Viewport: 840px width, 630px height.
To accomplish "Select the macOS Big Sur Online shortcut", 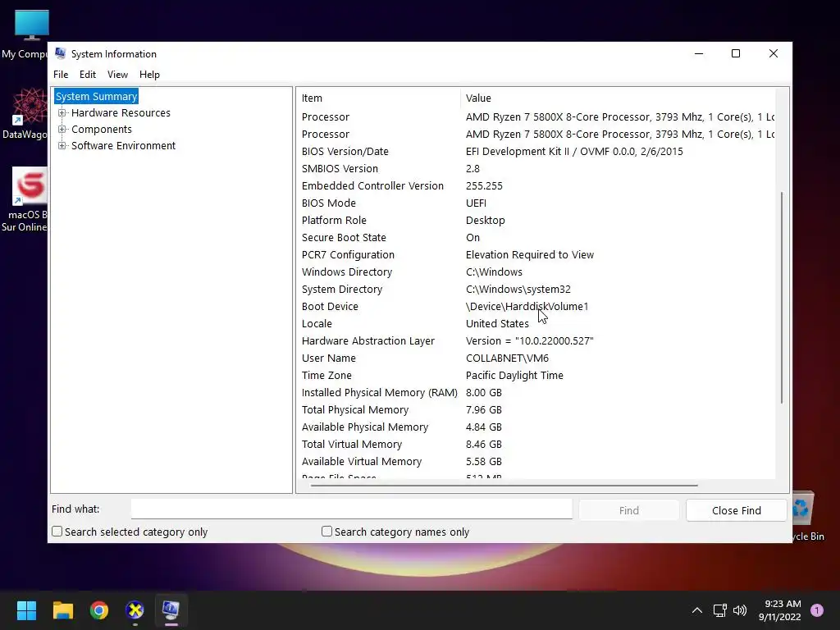I will 24,199.
